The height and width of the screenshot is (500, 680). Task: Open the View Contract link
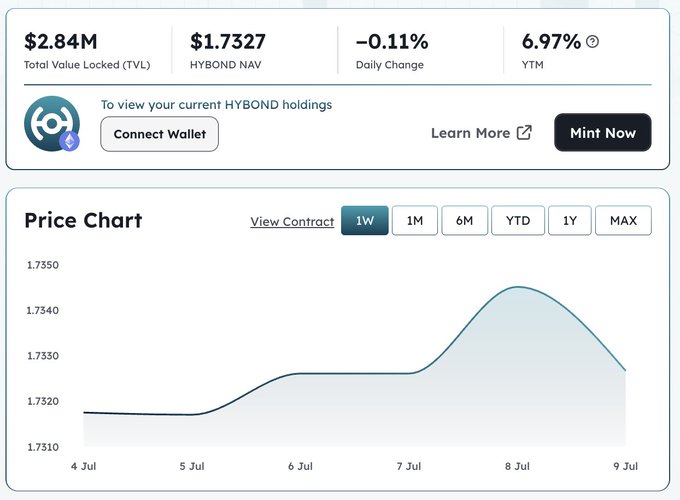click(292, 222)
